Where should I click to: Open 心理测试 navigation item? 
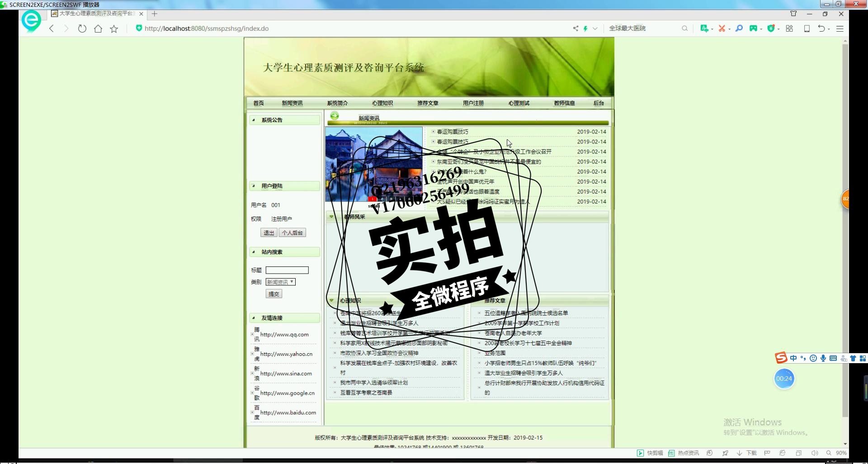(519, 103)
